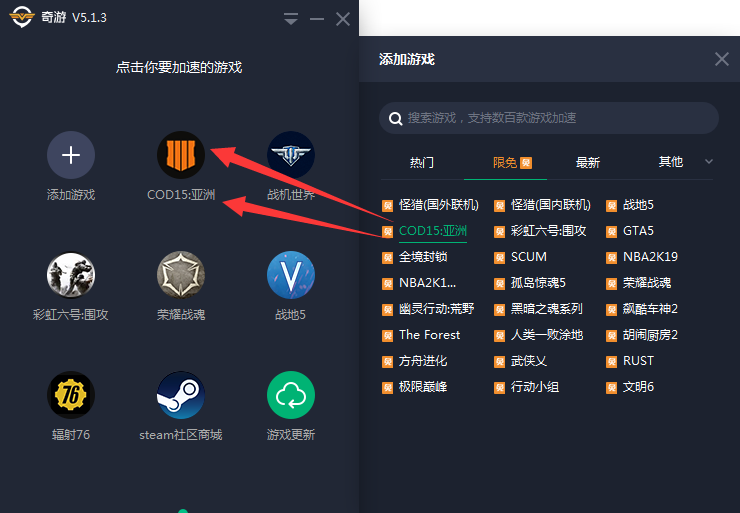Switch to the 其他 tab
The height and width of the screenshot is (513, 740).
[671, 162]
